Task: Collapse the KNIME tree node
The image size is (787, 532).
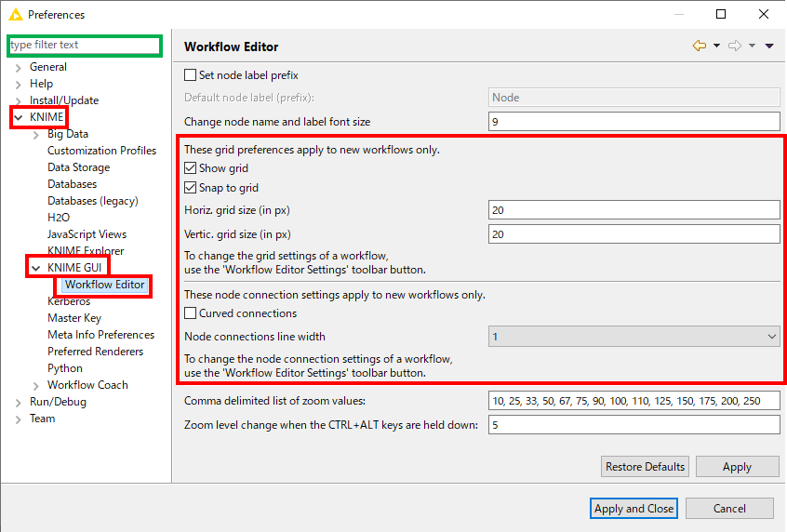Action: tap(19, 117)
